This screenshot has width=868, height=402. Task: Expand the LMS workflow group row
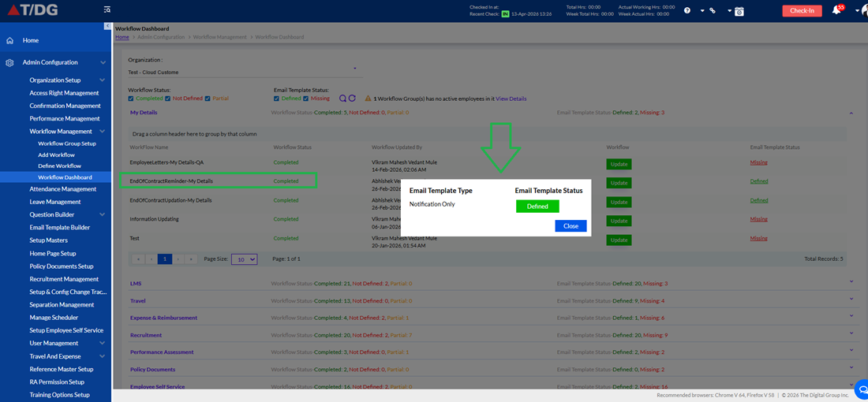pyautogui.click(x=851, y=281)
